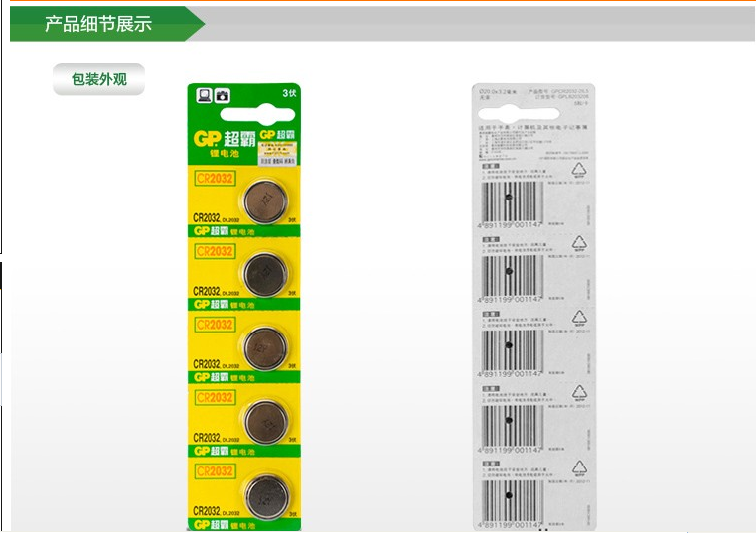
Task: Click the large GP超霸 logo on the package
Action: click(225, 139)
